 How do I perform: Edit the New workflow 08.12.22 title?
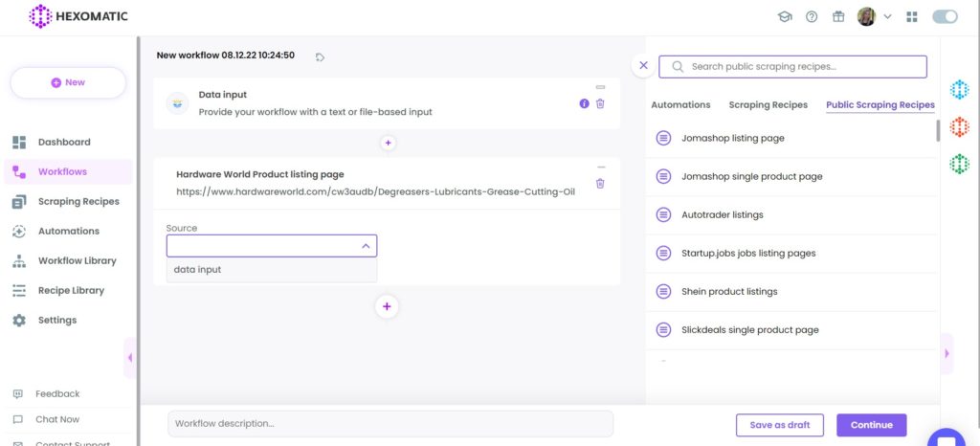225,55
